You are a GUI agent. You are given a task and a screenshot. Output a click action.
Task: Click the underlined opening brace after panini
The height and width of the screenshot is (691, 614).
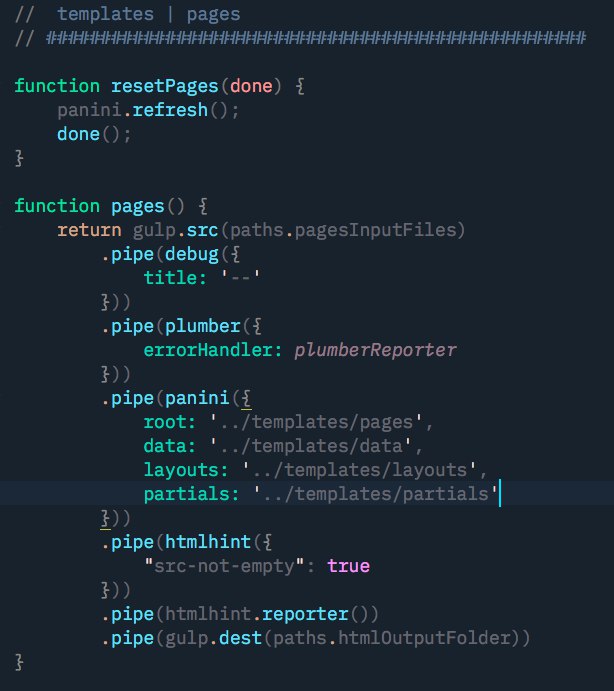[246, 399]
